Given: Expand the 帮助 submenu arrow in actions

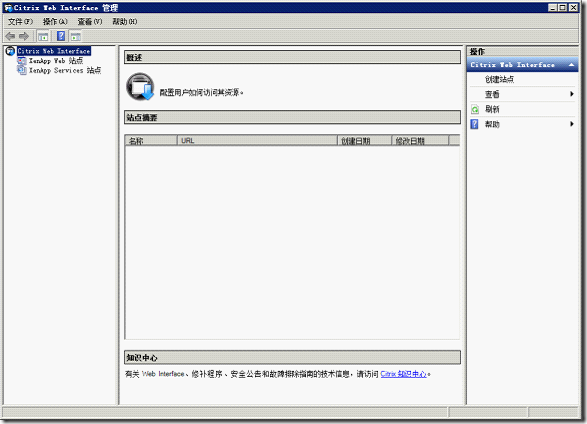Looking at the screenshot, I should click(x=572, y=124).
